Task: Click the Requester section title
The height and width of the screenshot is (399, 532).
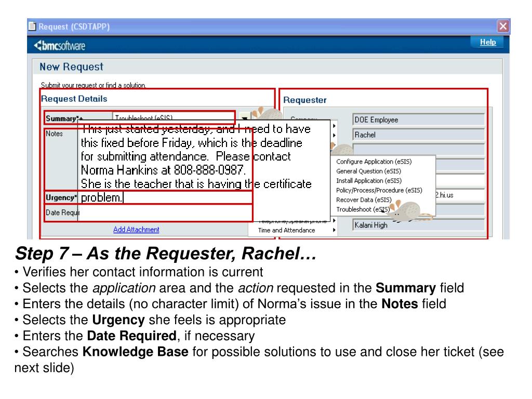Action: point(304,100)
